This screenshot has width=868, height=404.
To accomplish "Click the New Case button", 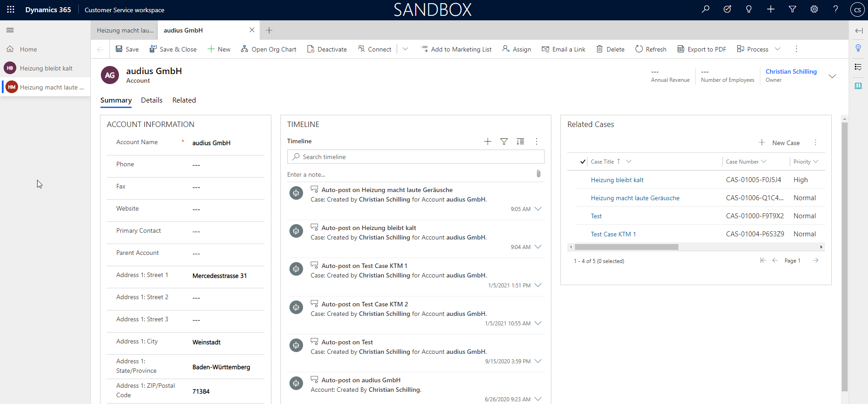I will tap(779, 143).
